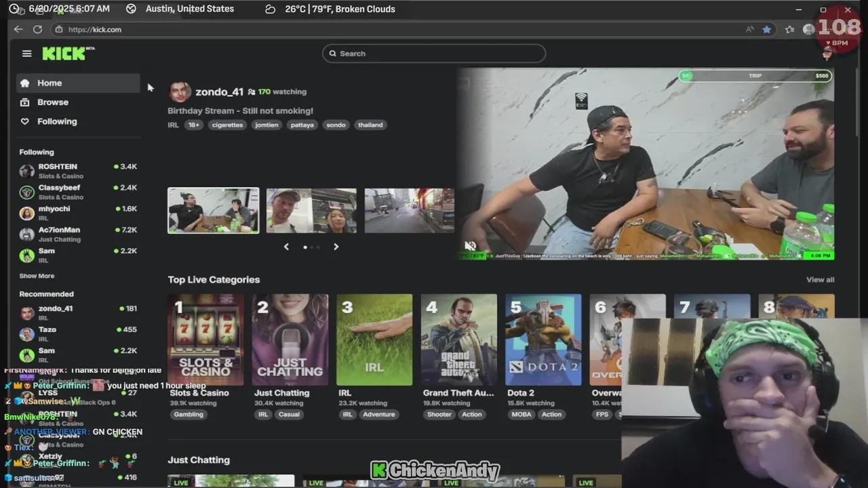Select the cigarettes tag
Viewport: 868px width, 488px height.
pos(227,125)
